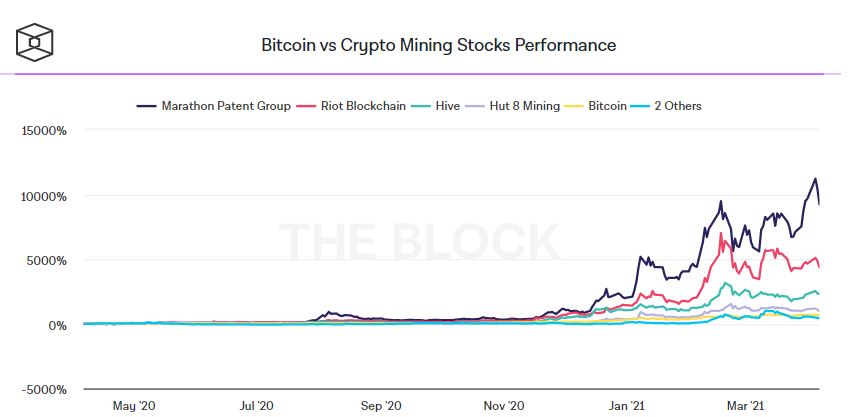Select the Mar '21 x-axis label
Viewport: 850px width, 417px height.
749,405
